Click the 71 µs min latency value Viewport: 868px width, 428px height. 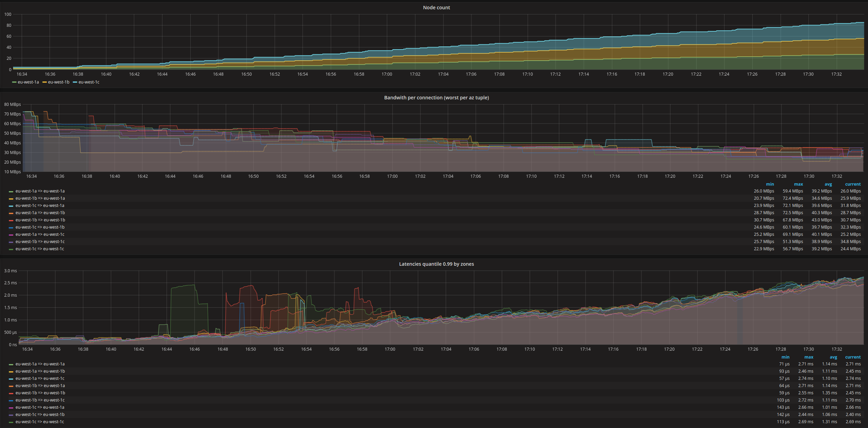[784, 364]
